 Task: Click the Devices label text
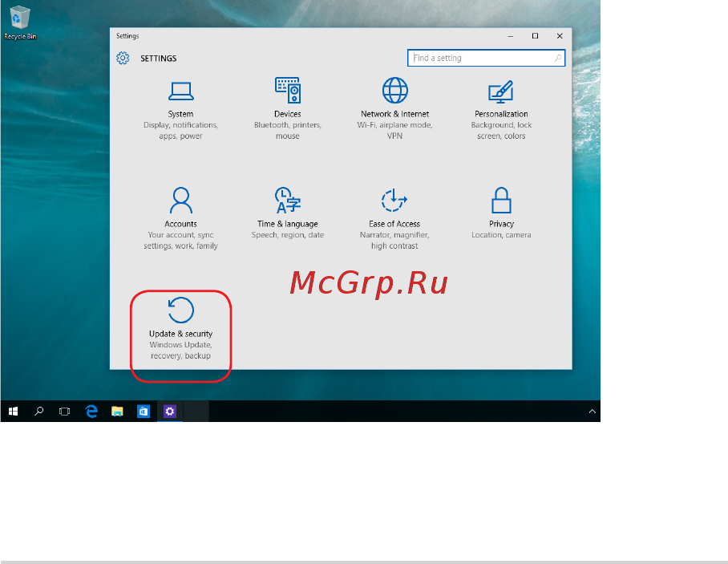287,114
